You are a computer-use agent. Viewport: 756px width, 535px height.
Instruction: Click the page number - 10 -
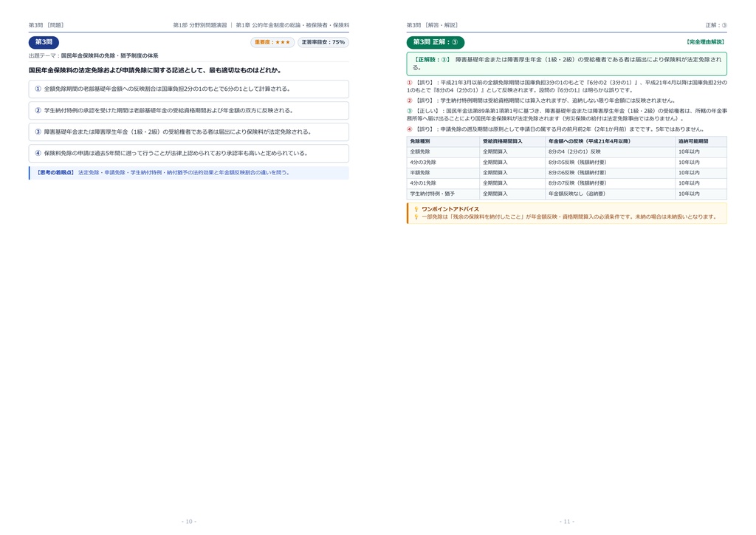(189, 522)
